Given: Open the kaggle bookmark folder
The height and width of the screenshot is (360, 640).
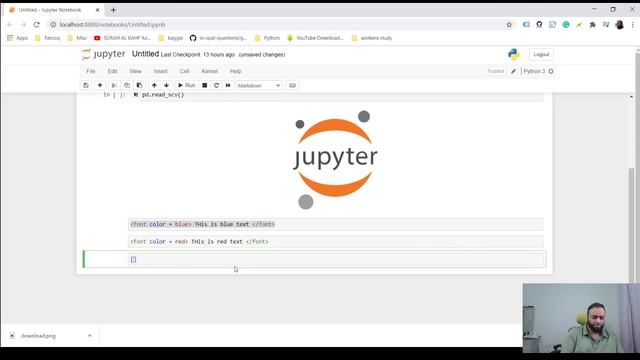Looking at the screenshot, I should point(171,38).
